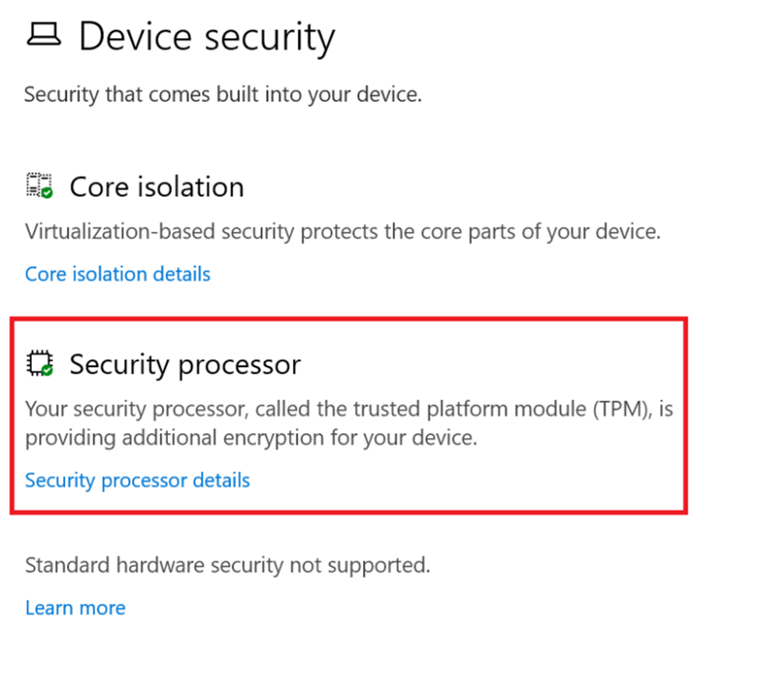Open Security processor details

tap(138, 480)
